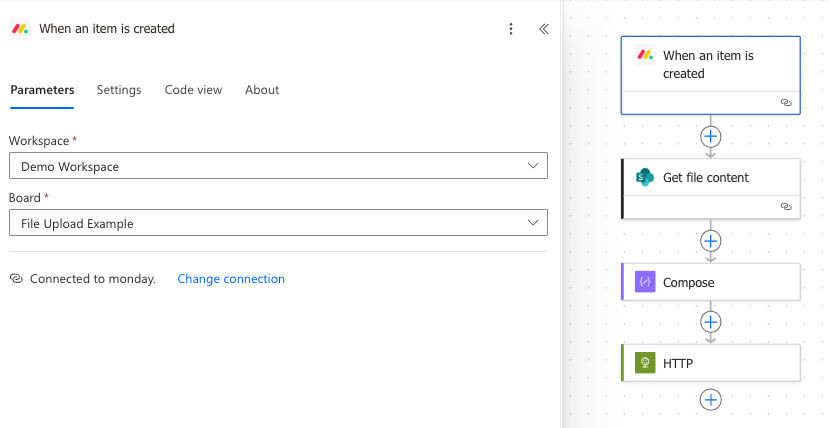
Task: Click the monday icon on trigger card
Action: (645, 56)
